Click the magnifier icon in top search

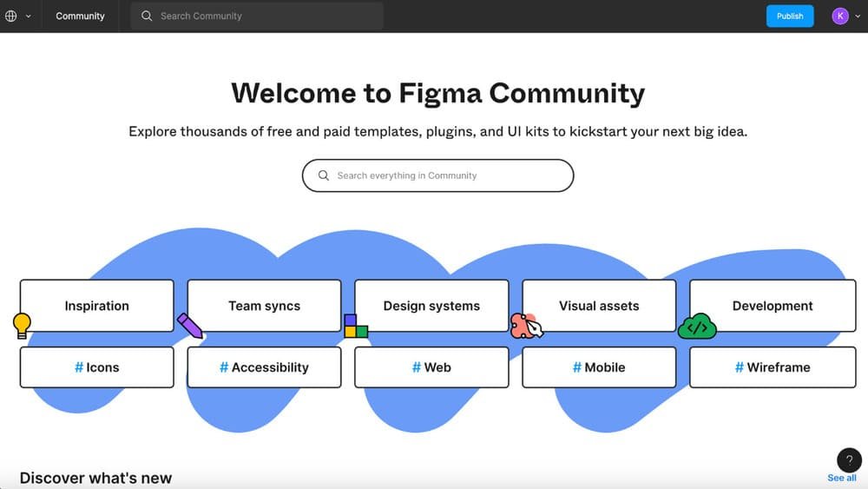click(x=146, y=16)
